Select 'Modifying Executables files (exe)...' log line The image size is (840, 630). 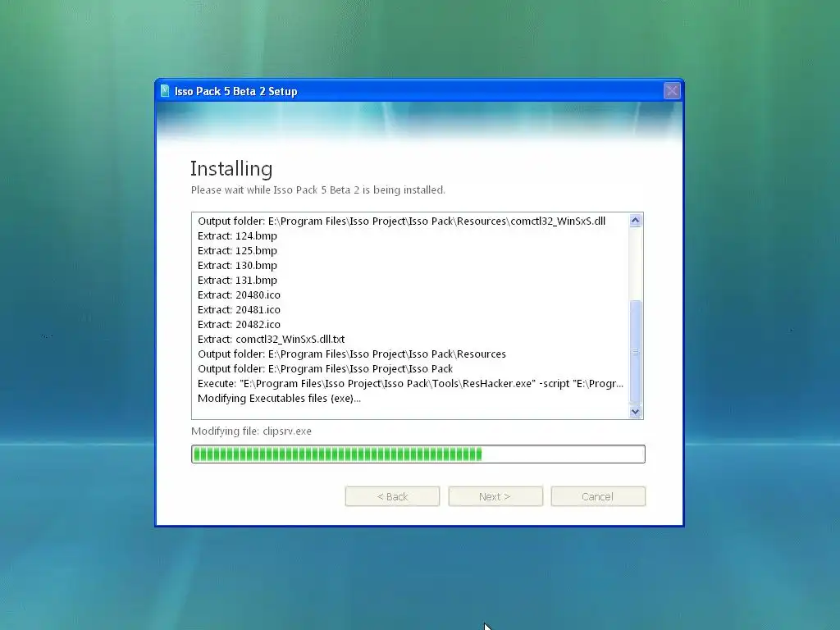point(279,399)
